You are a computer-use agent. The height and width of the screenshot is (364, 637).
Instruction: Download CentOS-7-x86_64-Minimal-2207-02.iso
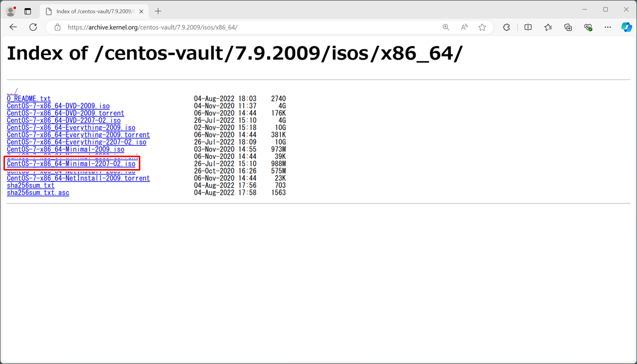pyautogui.click(x=71, y=164)
